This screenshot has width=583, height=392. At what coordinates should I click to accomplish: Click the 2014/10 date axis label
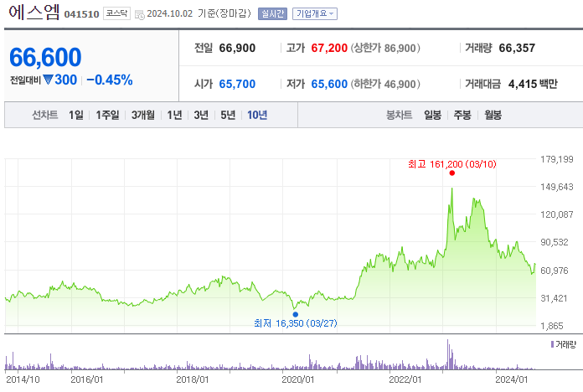23,379
